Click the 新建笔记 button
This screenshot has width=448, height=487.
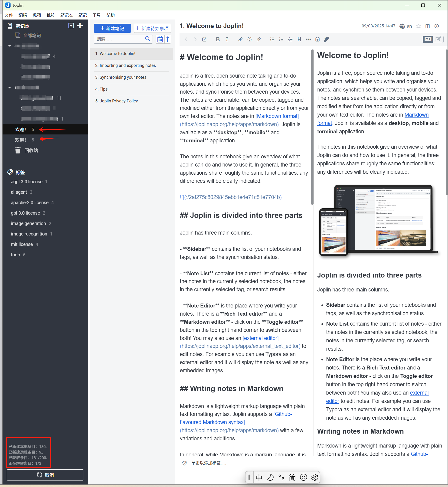[112, 28]
